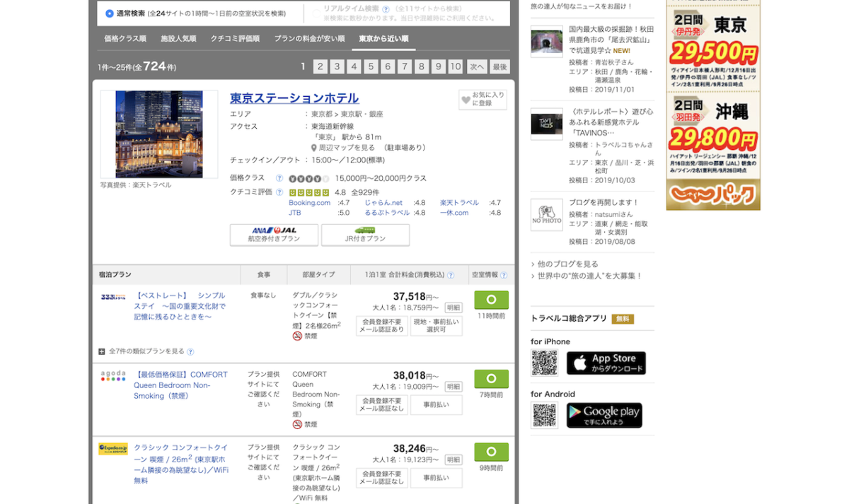Open JTB review score link

tap(294, 212)
